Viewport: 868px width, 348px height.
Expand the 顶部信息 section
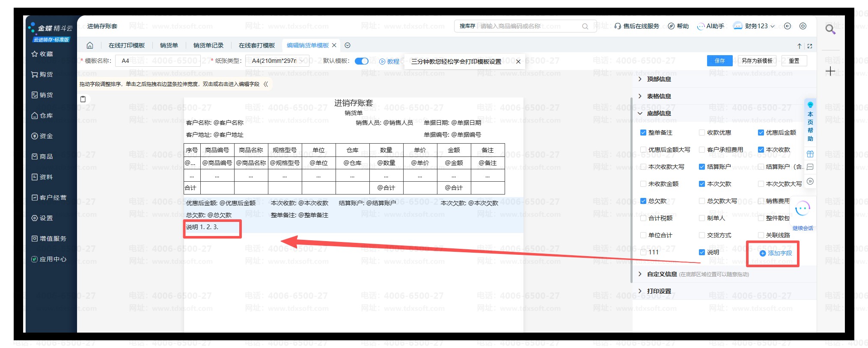[659, 79]
